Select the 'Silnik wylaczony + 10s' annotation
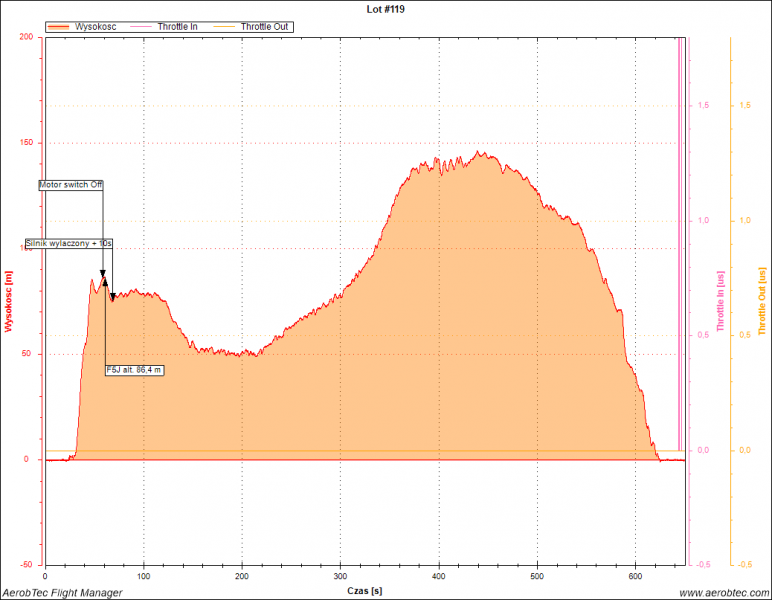772x600 pixels. (x=69, y=243)
